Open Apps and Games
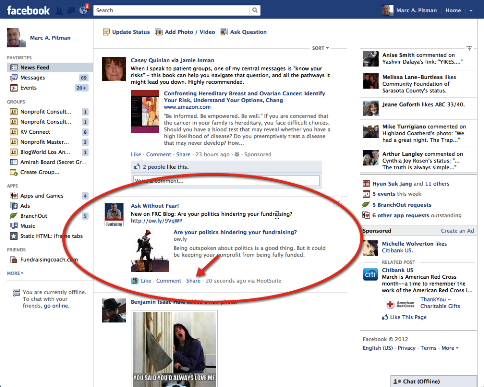Image resolution: width=484 pixels, height=387 pixels. 42,196
